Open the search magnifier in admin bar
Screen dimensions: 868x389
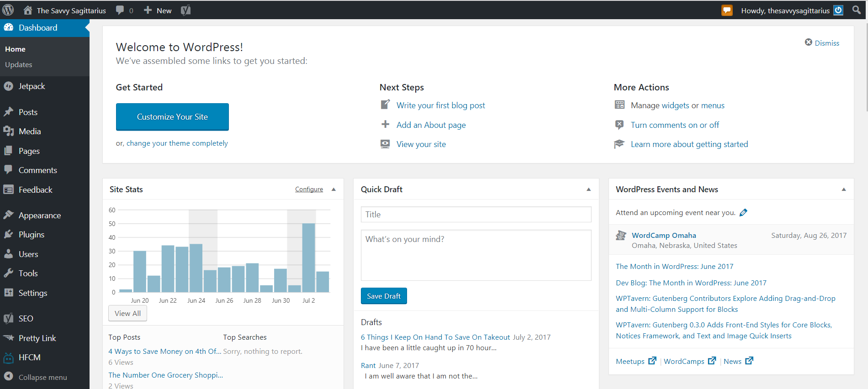click(x=857, y=10)
